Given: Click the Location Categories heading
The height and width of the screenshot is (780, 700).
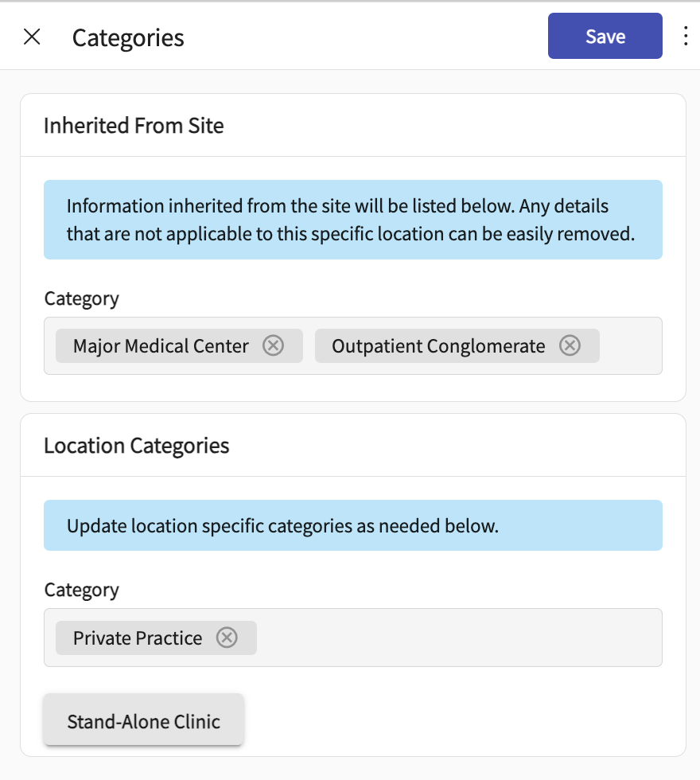Looking at the screenshot, I should tap(136, 445).
